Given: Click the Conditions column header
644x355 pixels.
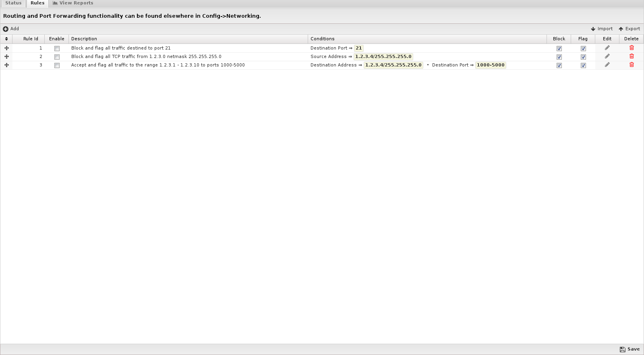Looking at the screenshot, I should point(427,39).
